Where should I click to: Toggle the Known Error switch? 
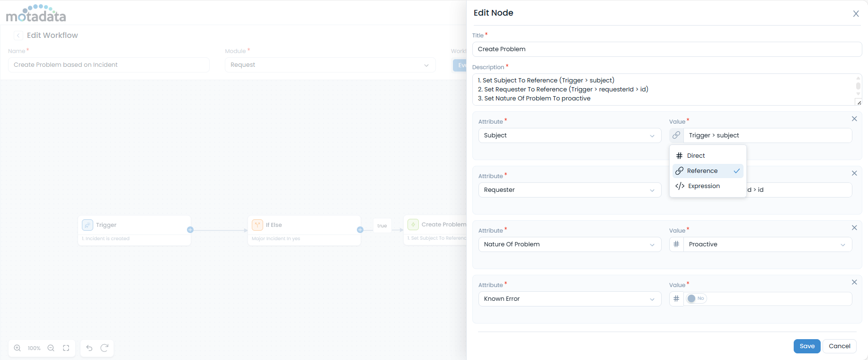click(x=696, y=298)
